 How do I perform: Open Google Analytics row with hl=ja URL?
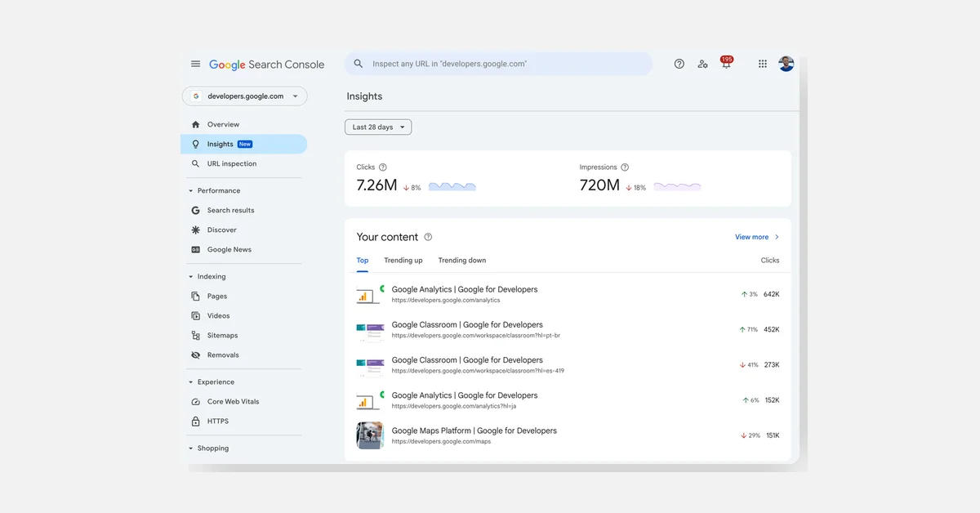coord(568,400)
